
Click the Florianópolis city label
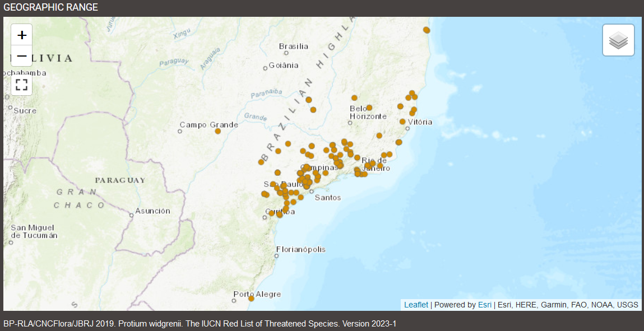(x=301, y=249)
